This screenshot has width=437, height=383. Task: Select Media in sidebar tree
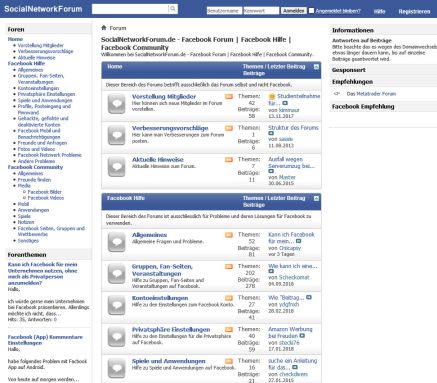click(x=24, y=186)
